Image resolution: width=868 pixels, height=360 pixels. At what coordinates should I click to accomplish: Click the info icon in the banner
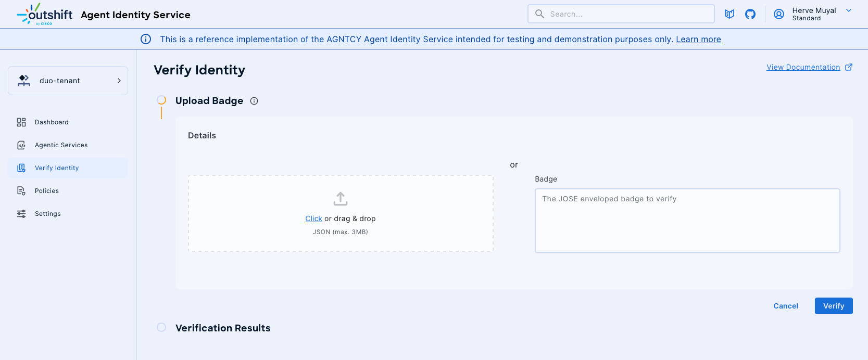tap(146, 39)
